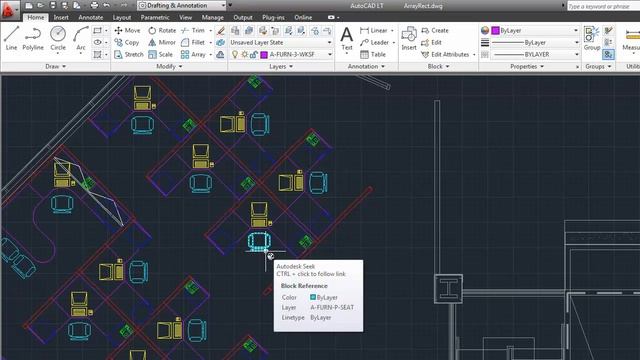
Task: Switch to the Plug-ins ribbon tab
Action: (x=273, y=18)
